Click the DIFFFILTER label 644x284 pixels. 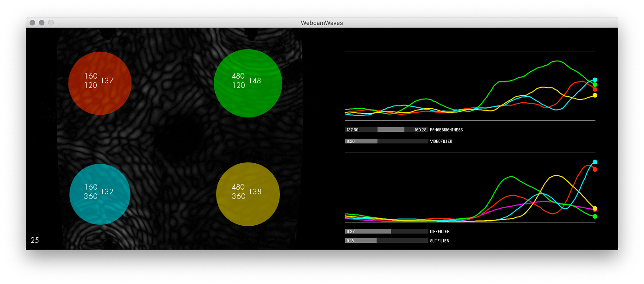(440, 232)
